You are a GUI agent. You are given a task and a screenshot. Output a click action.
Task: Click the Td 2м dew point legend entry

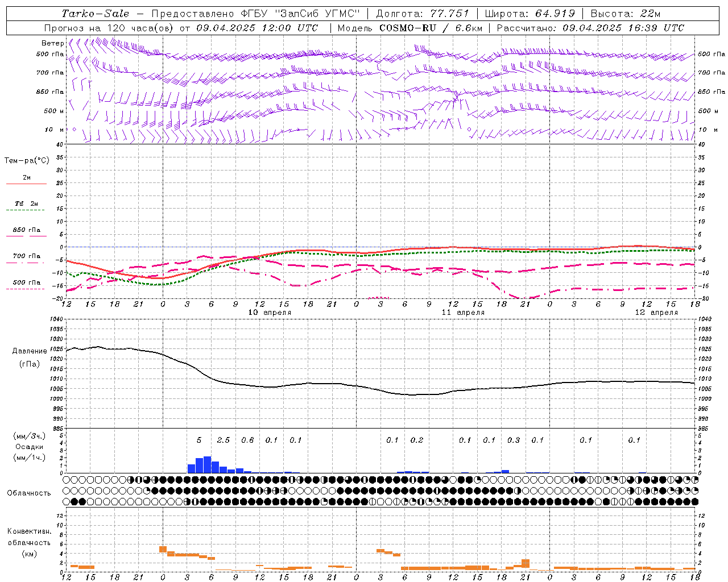(27, 203)
